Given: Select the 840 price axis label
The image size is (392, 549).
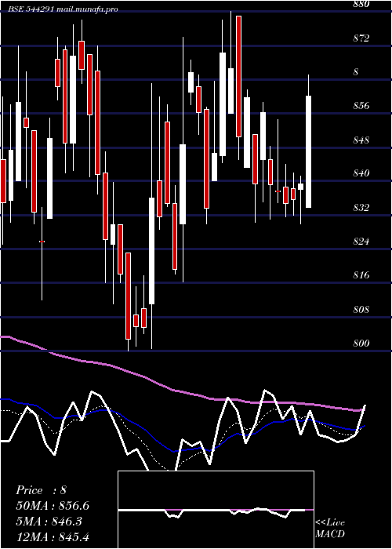Looking at the screenshot, I should coord(361,173).
